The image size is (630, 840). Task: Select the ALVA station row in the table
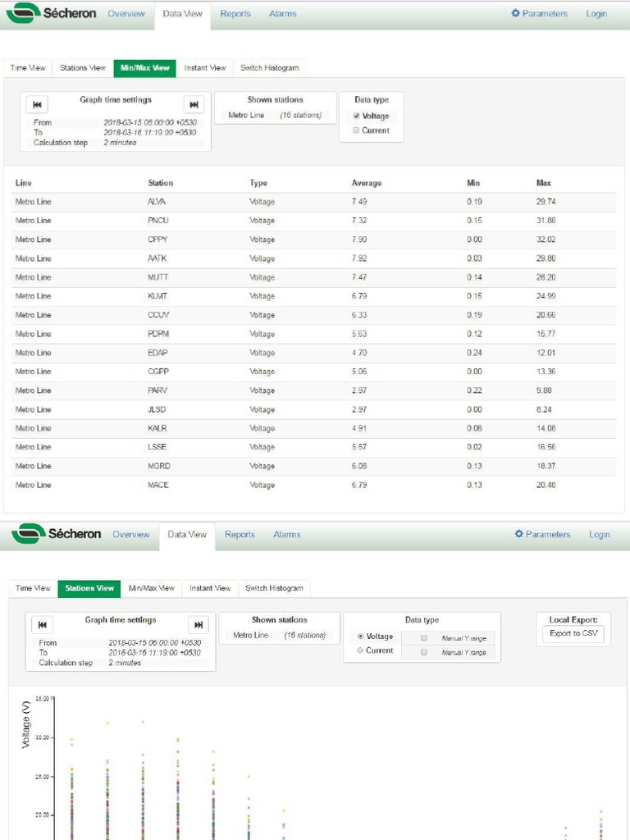pos(157,202)
